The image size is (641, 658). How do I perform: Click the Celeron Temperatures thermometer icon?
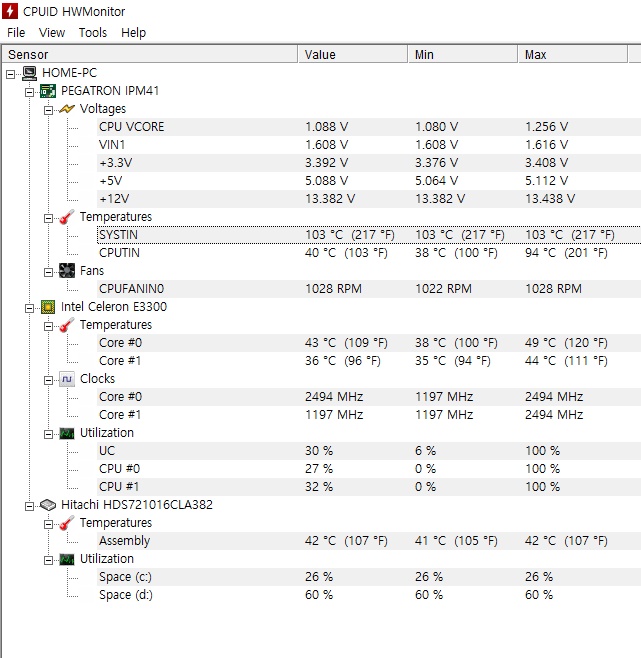[67, 325]
